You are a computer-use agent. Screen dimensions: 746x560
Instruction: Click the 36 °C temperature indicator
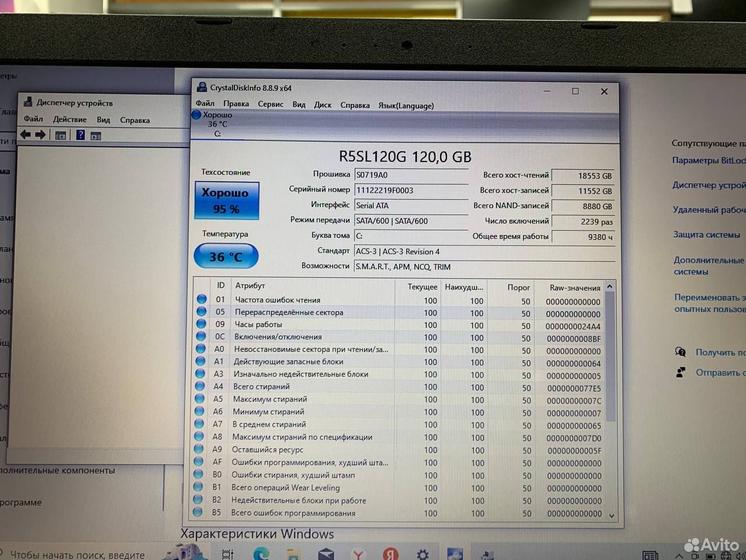pos(226,256)
